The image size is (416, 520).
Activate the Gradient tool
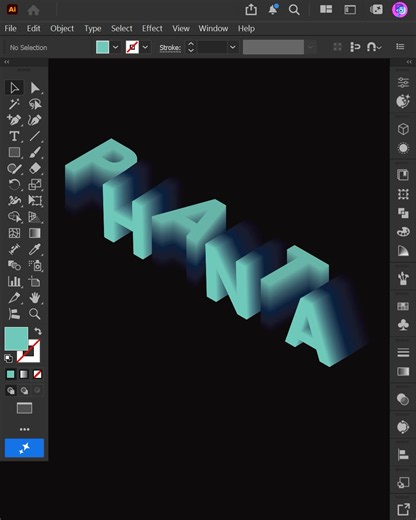click(x=35, y=233)
